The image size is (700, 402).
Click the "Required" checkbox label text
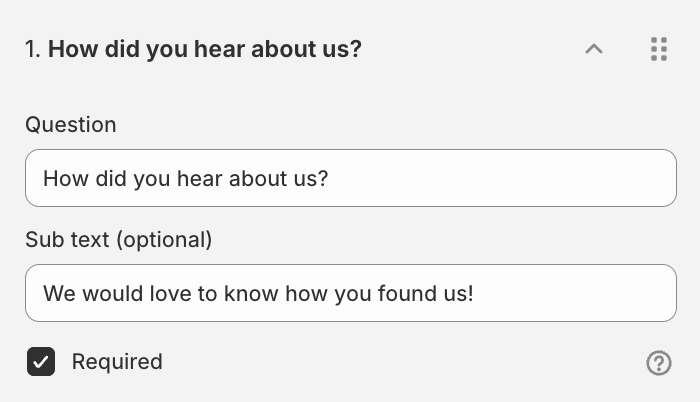coord(116,362)
